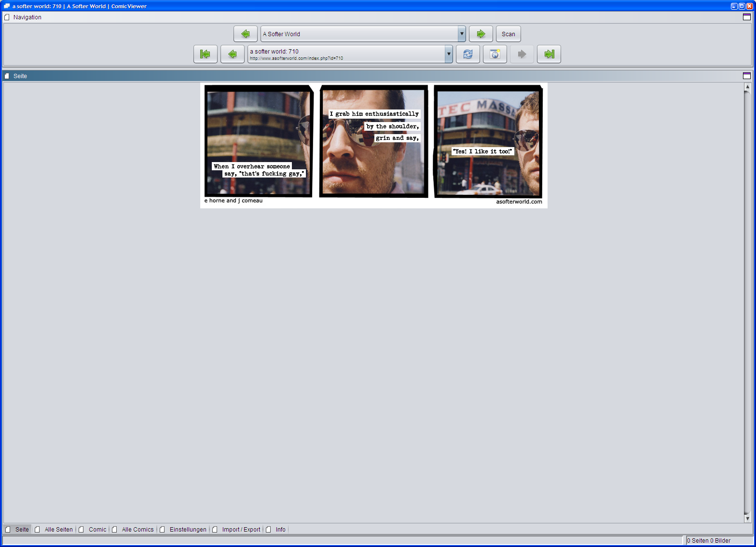
Task: Reload the current comic page
Action: pyautogui.click(x=468, y=54)
